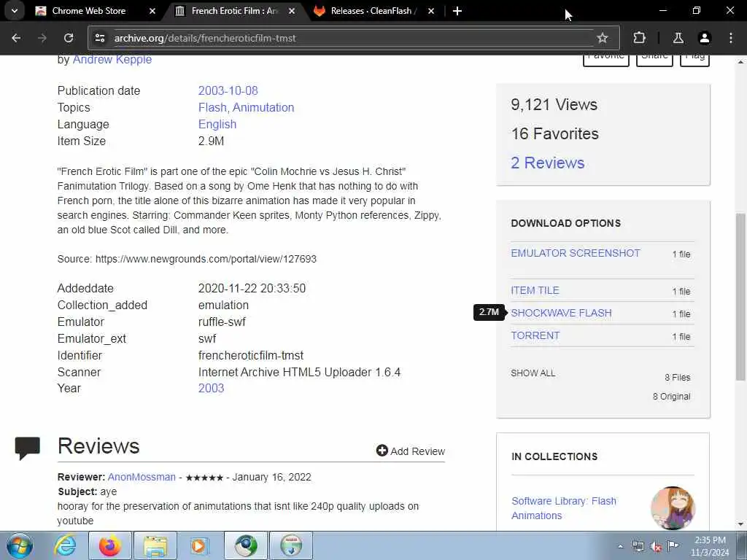Open the Windows Start menu orb
Viewport: 747px width, 560px height.
(20, 545)
